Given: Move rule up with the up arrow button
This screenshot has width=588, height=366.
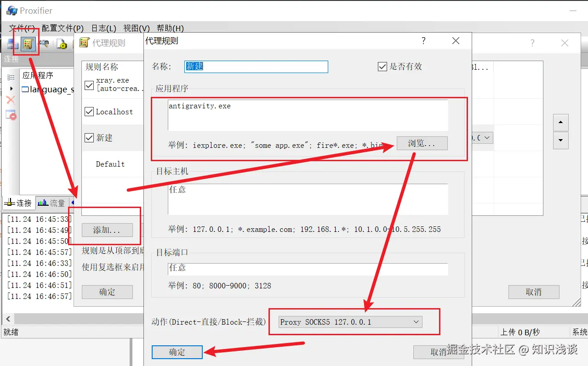Looking at the screenshot, I should (560, 123).
